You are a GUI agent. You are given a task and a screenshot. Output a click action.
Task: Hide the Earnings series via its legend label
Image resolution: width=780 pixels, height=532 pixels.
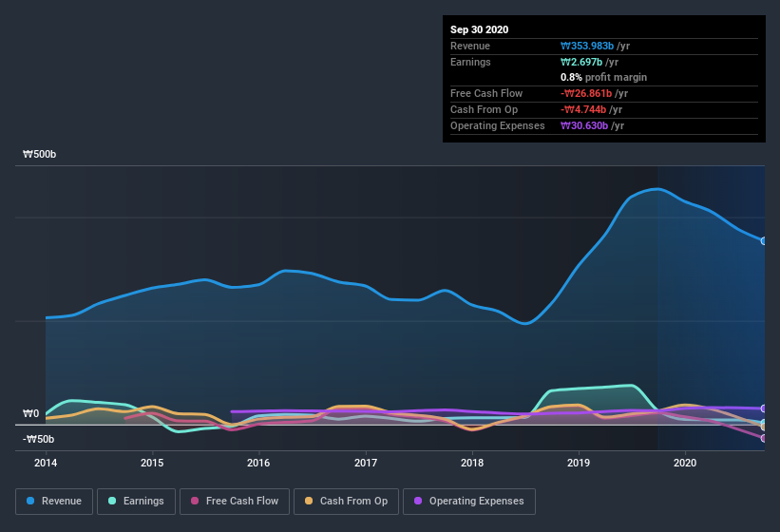(142, 501)
